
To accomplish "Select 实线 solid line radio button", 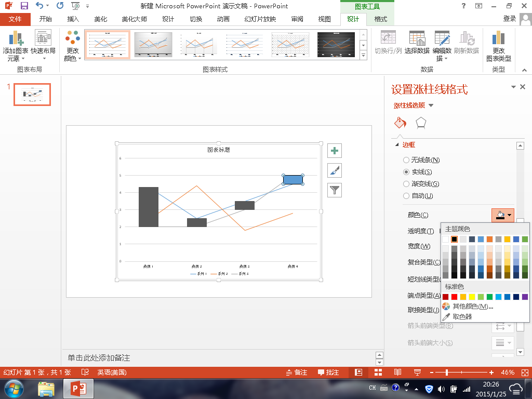I will coord(406,172).
